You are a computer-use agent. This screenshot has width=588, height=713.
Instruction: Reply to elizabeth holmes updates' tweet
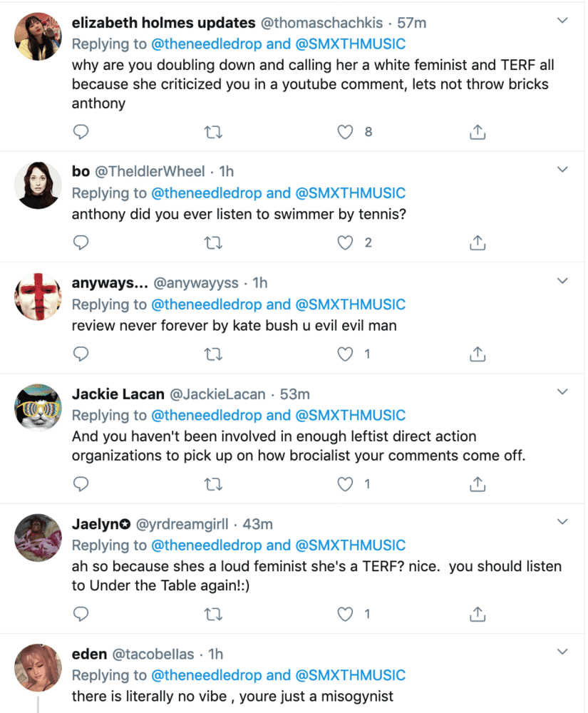(x=81, y=132)
